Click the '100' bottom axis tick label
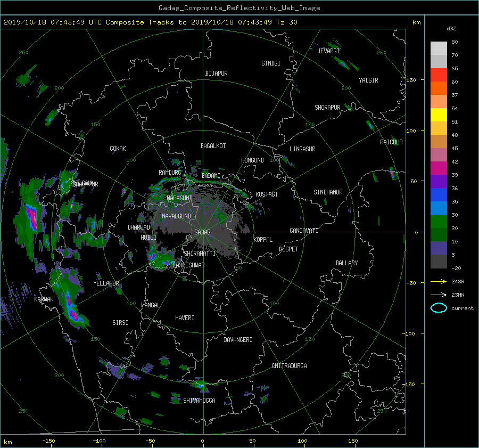Viewport: 479px width, 448px height. (x=302, y=441)
